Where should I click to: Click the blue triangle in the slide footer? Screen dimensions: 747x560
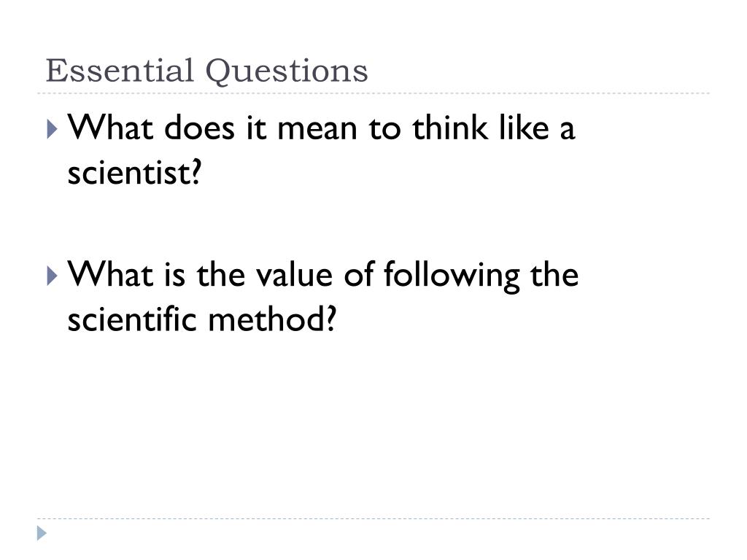[42, 533]
